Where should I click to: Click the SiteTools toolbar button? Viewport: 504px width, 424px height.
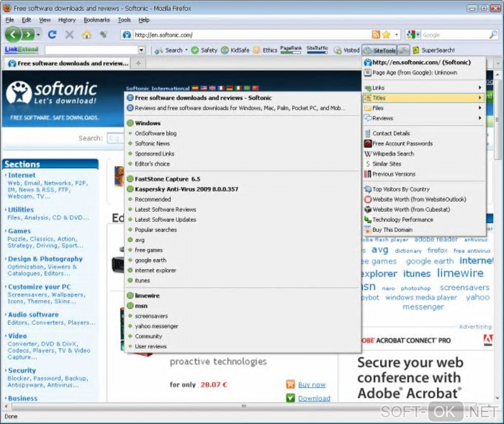380,50
